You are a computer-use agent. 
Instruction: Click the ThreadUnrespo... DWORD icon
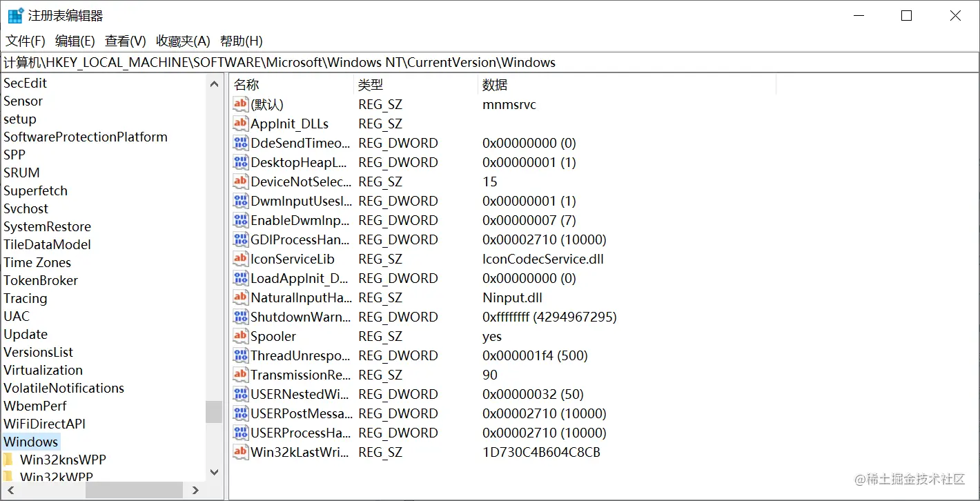pos(240,355)
